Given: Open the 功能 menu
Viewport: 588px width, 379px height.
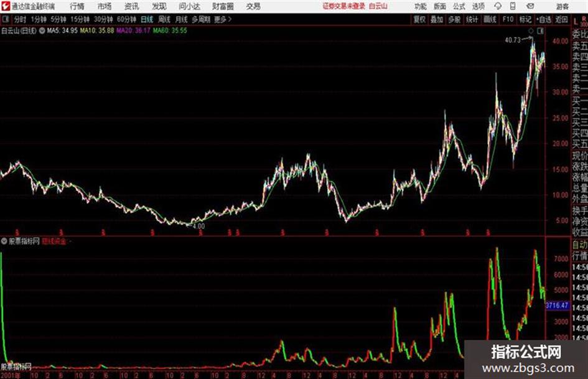Looking at the screenshot, I should [421, 6].
